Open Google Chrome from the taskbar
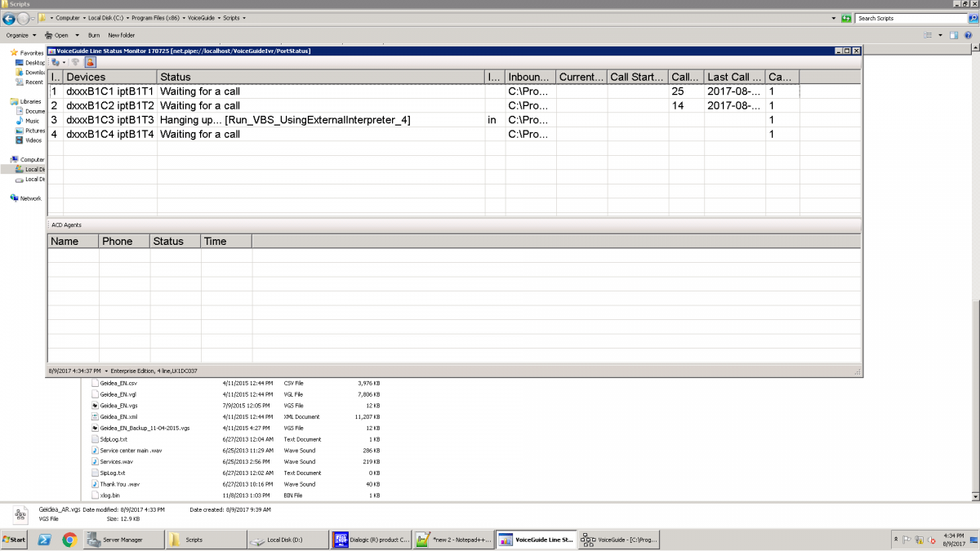The image size is (980, 551). click(69, 540)
